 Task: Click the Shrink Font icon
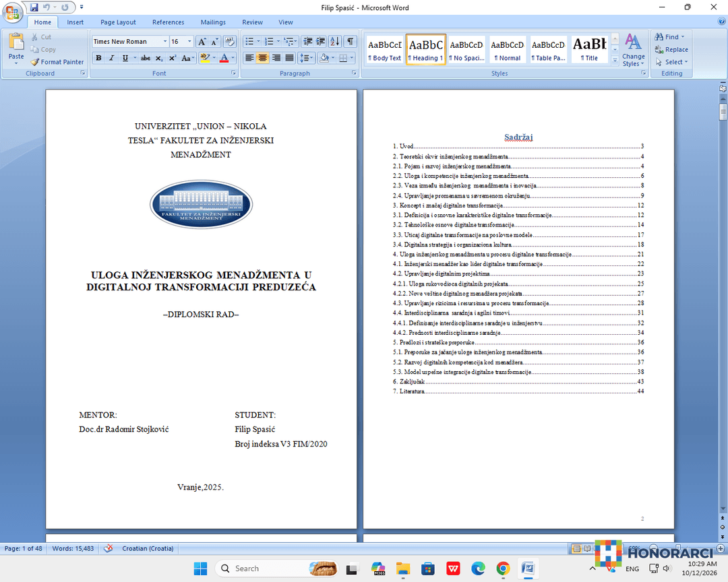(x=214, y=42)
